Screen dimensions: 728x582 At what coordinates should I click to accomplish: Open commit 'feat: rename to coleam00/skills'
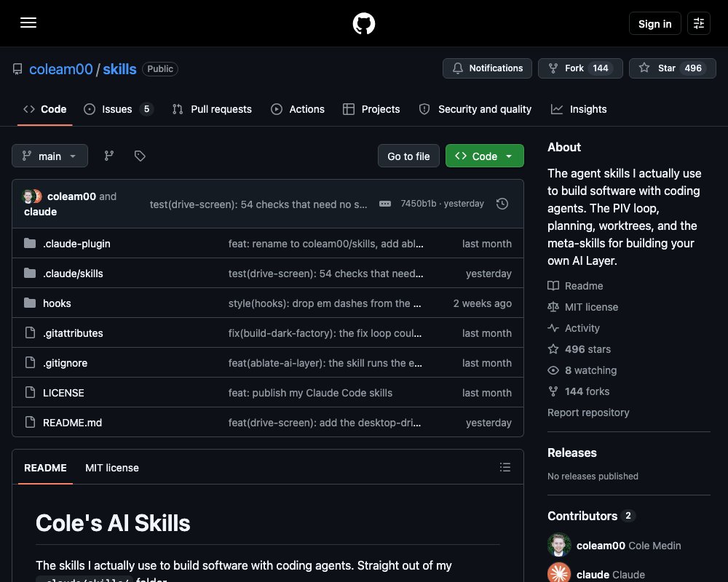coord(325,244)
